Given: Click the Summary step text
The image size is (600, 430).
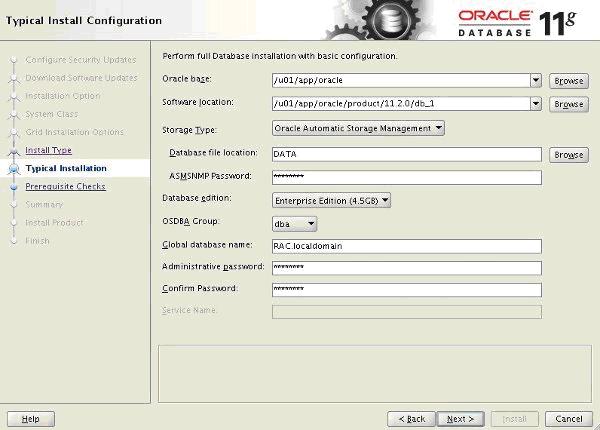Looking at the screenshot, I should (x=44, y=204).
